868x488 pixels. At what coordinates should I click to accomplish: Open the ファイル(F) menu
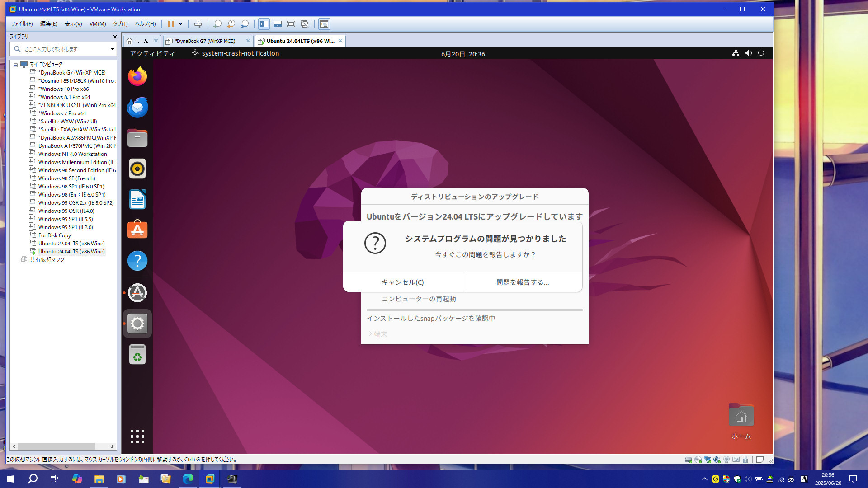pyautogui.click(x=22, y=24)
